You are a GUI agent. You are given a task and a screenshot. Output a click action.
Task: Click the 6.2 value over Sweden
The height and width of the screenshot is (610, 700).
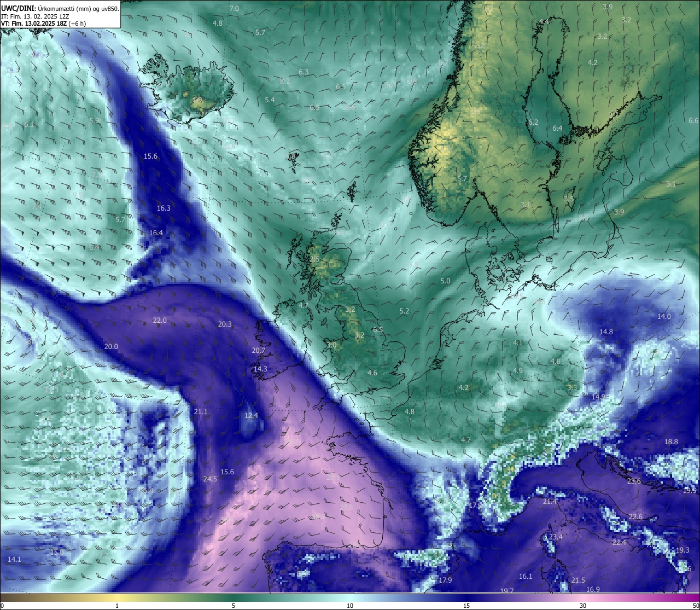(x=533, y=122)
